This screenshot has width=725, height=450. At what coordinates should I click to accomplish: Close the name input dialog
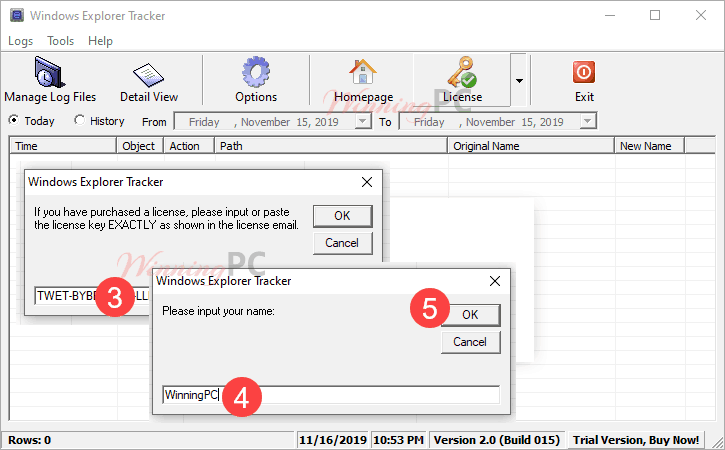coord(495,281)
